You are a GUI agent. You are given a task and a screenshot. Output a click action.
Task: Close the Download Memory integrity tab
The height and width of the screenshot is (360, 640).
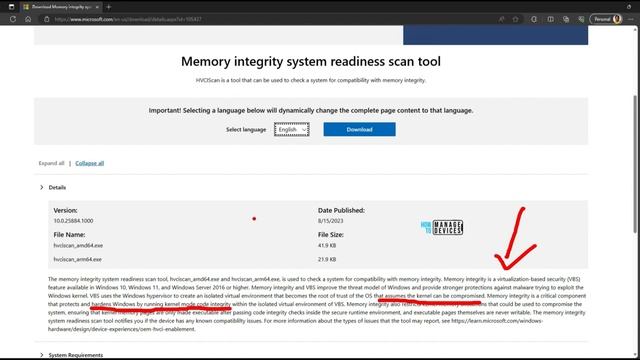point(97,7)
